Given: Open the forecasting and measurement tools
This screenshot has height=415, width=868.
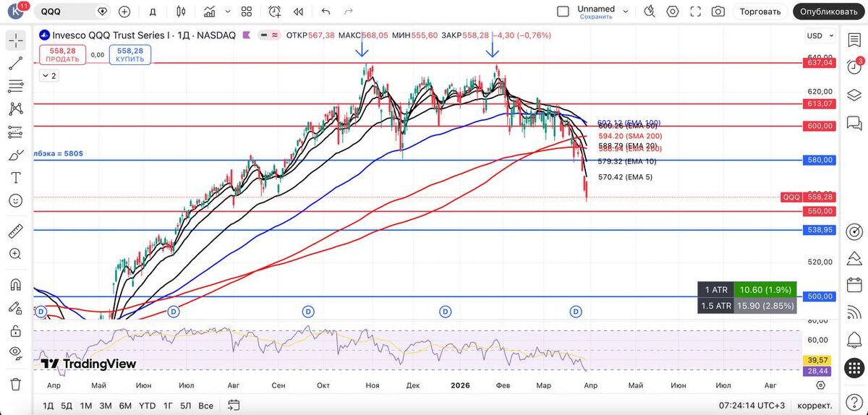Looking at the screenshot, I should click(x=16, y=132).
